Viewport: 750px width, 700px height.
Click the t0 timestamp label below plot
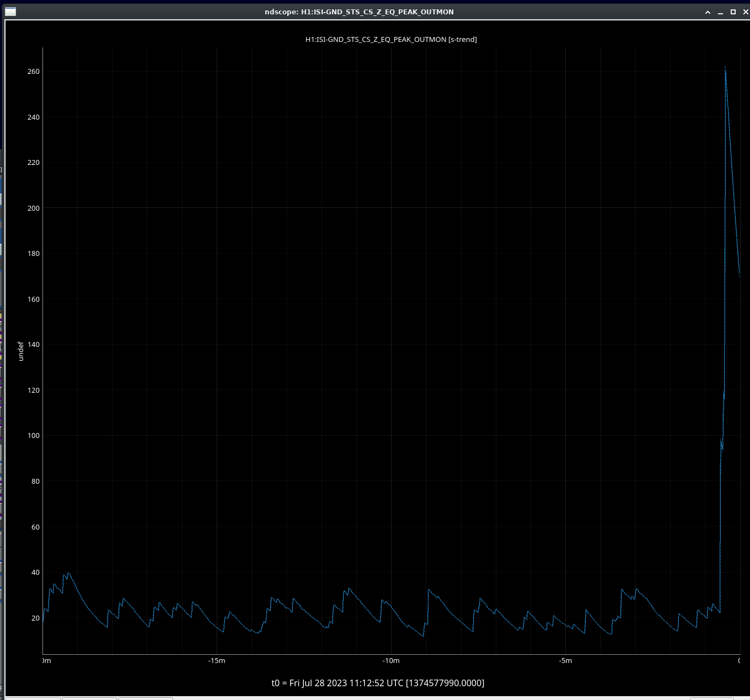[378, 683]
